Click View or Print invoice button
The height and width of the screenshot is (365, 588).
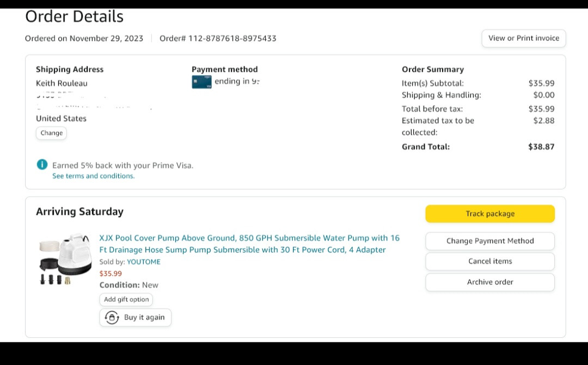(x=523, y=38)
